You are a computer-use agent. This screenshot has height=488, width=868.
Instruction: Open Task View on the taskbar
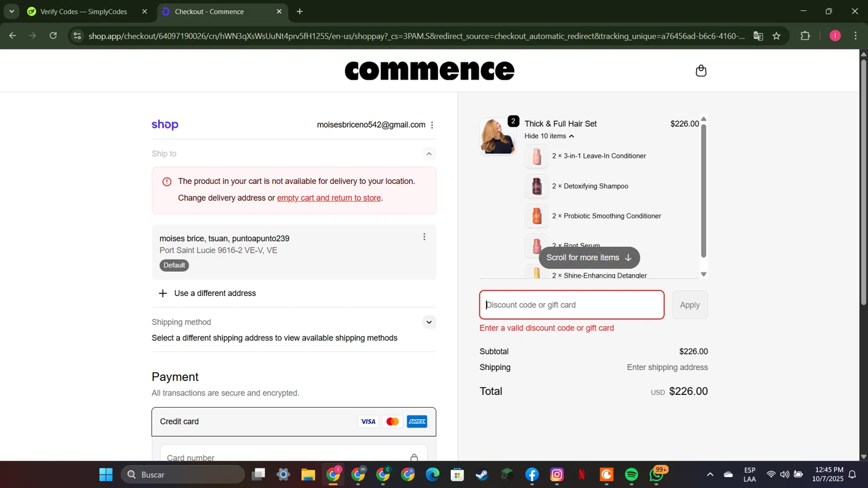tap(258, 475)
